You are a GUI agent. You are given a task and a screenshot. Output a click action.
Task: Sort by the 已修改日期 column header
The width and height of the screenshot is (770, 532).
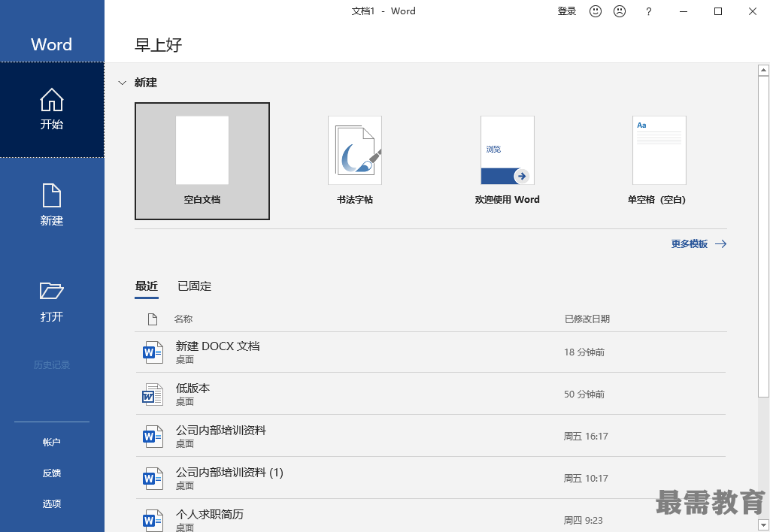(587, 319)
